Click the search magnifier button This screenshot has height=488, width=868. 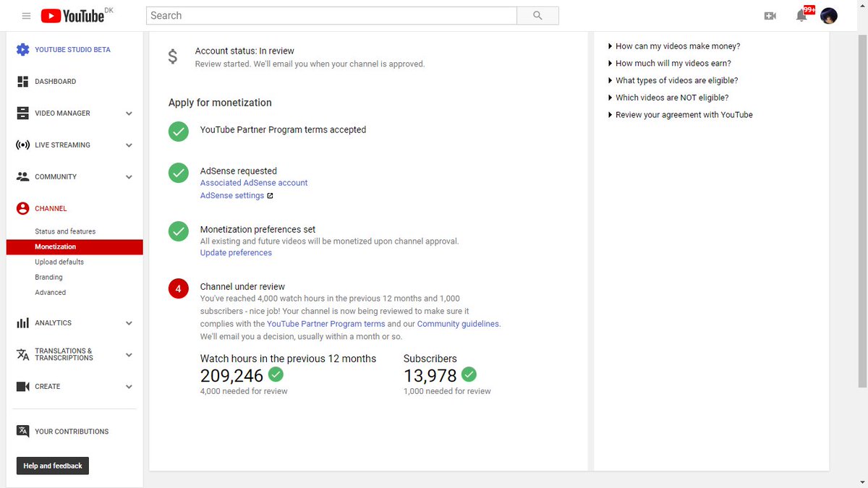(x=537, y=16)
